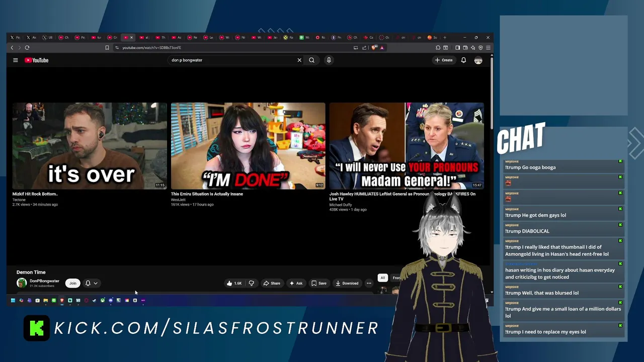Click the Save button

point(319,283)
